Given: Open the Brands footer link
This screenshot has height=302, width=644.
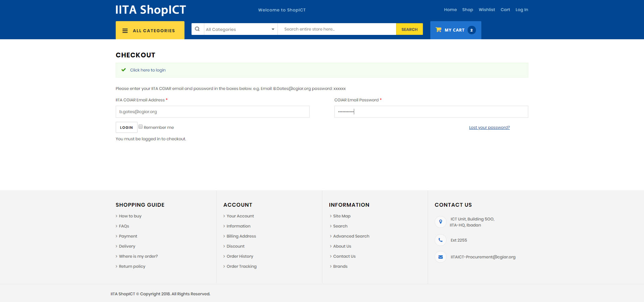Looking at the screenshot, I should click(340, 266).
